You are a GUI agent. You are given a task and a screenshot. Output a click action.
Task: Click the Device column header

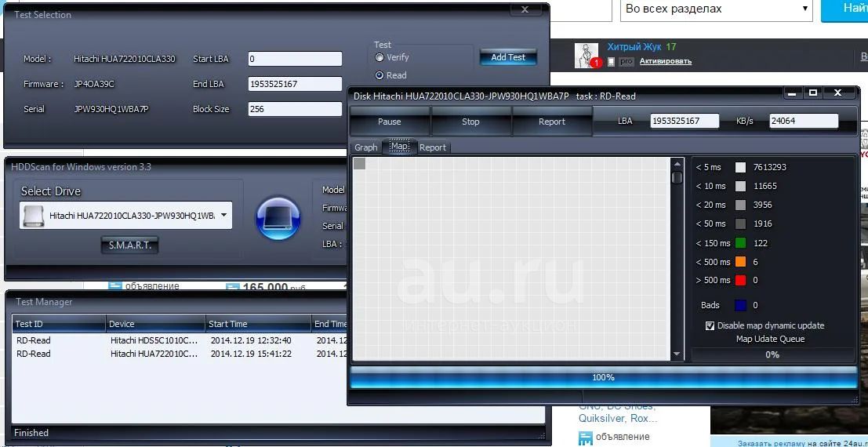pyautogui.click(x=155, y=324)
